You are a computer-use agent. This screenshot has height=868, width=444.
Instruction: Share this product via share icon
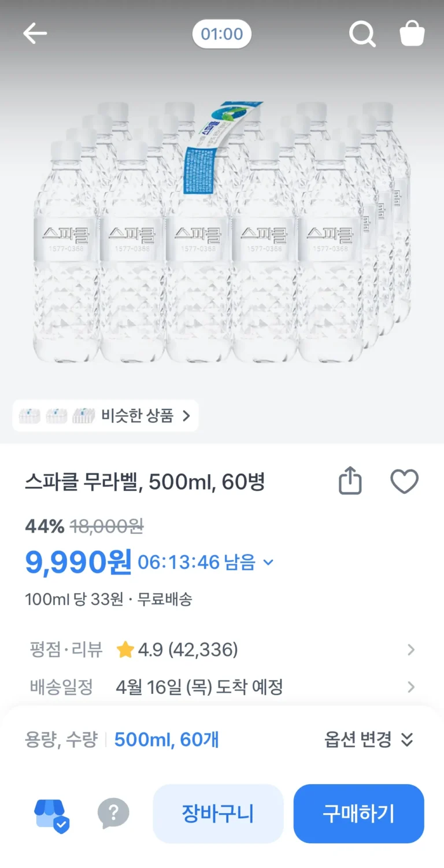[x=350, y=482]
